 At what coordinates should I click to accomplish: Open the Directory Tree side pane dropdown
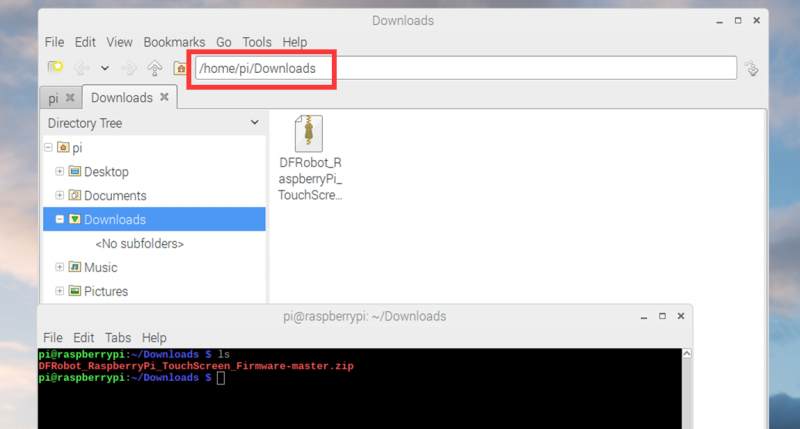click(x=255, y=123)
